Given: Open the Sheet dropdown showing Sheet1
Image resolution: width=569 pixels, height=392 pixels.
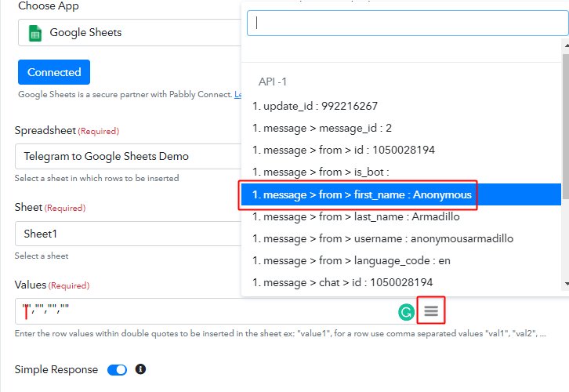Looking at the screenshot, I should [128, 234].
